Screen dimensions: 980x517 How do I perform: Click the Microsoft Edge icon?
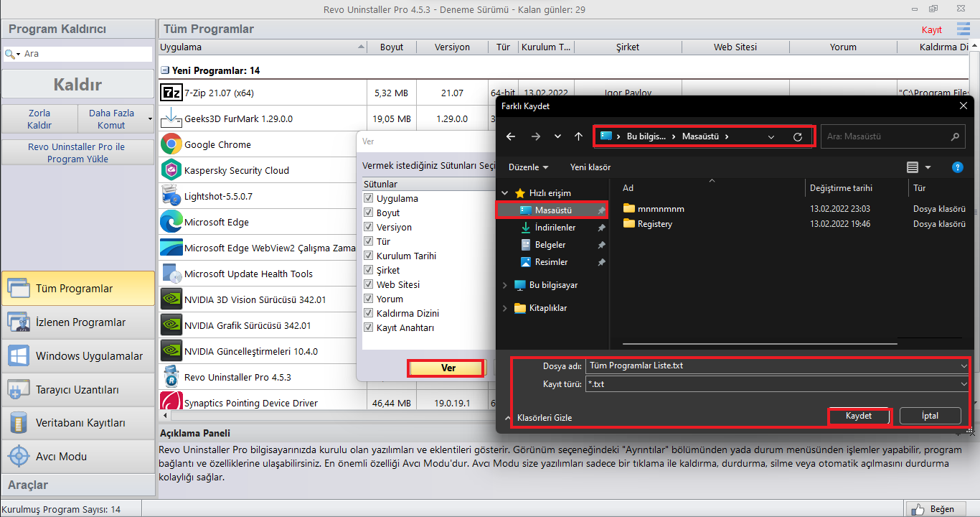coord(171,222)
